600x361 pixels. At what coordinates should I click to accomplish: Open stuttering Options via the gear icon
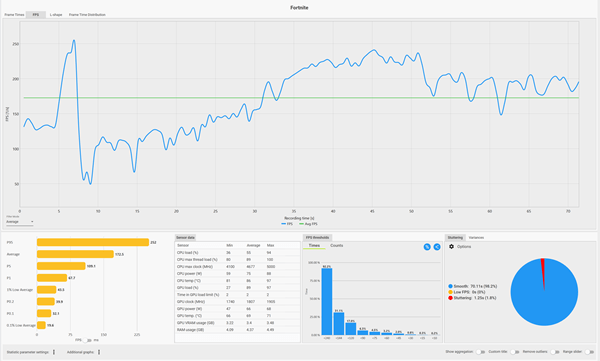tap(451, 247)
